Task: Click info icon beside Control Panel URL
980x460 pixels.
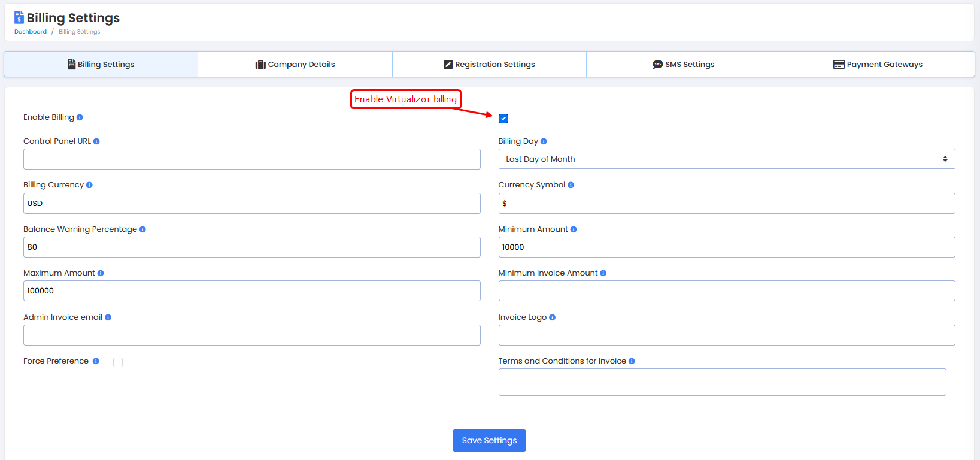Action: pos(96,141)
